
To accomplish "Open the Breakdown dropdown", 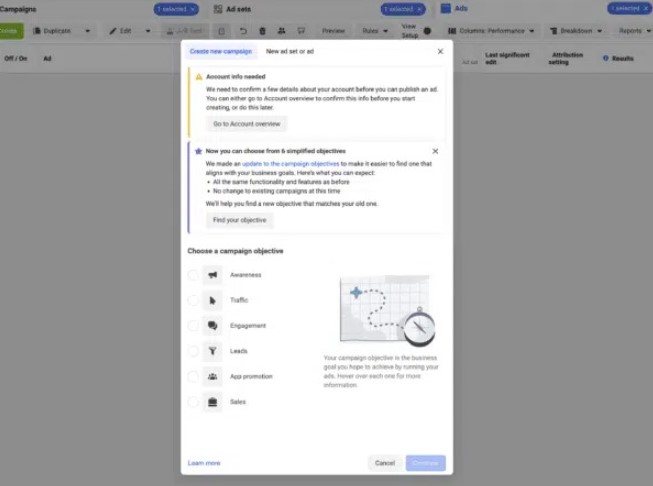I will click(x=576, y=31).
